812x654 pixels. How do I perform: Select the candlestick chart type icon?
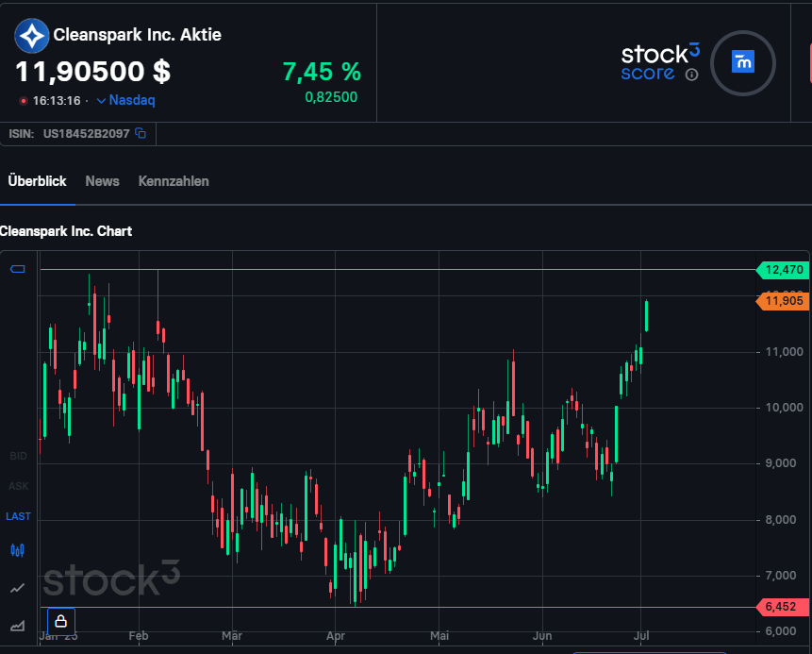[x=18, y=550]
